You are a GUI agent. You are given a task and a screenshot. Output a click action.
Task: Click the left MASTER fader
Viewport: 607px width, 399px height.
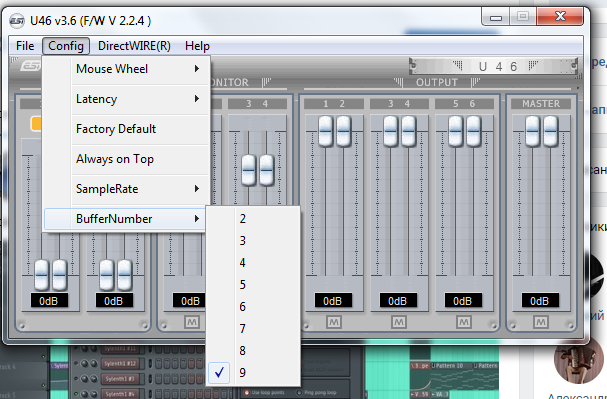(532, 132)
